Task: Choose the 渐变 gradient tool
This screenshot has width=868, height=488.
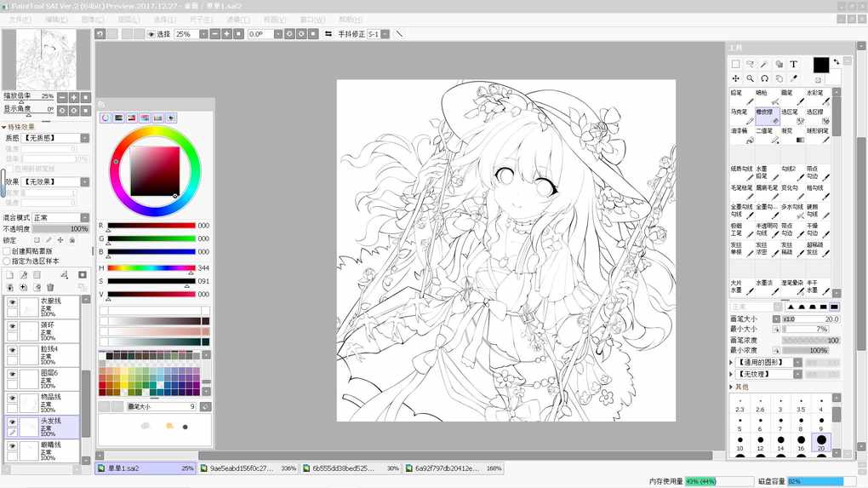Action: [x=793, y=135]
